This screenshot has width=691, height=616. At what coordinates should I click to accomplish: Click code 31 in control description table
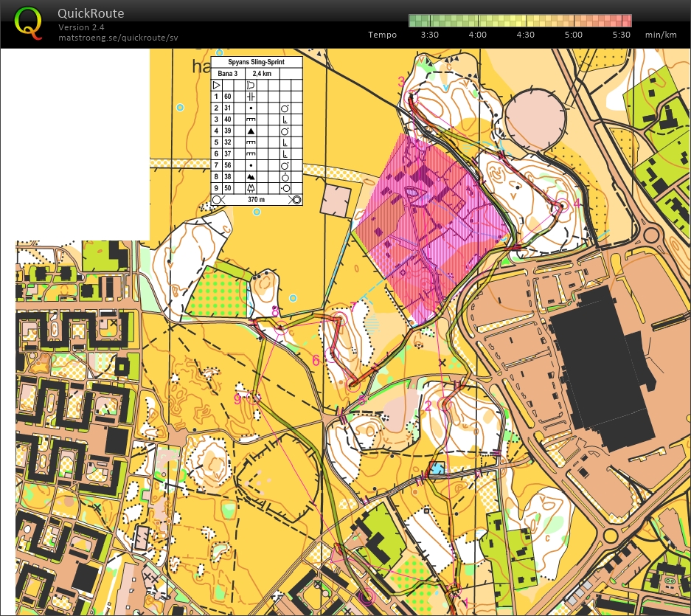tap(227, 108)
